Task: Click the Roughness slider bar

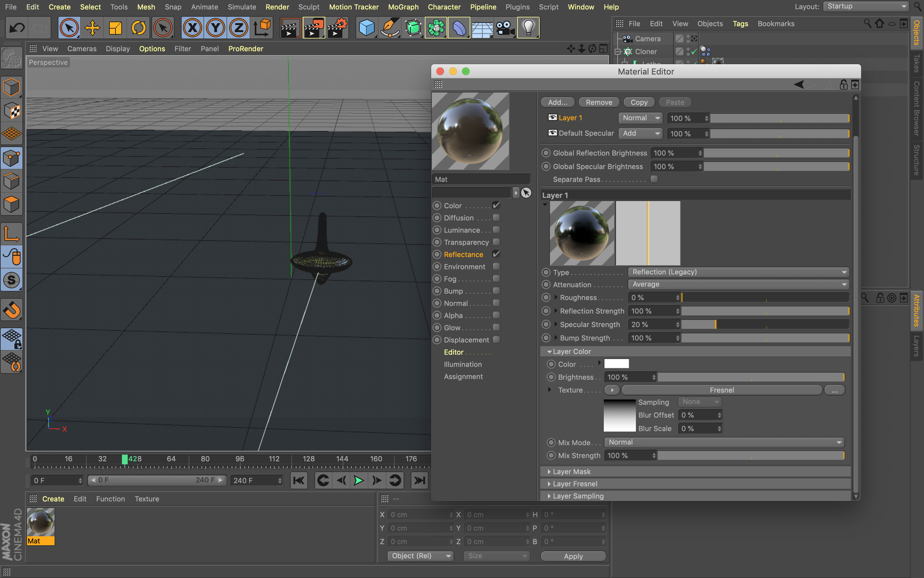Action: 765,297
